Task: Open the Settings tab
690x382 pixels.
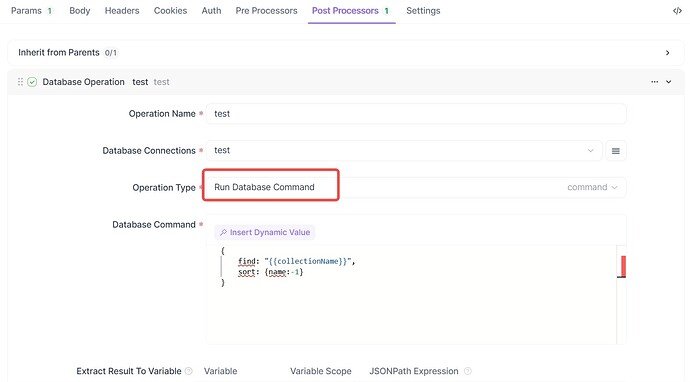Action: 423,11
